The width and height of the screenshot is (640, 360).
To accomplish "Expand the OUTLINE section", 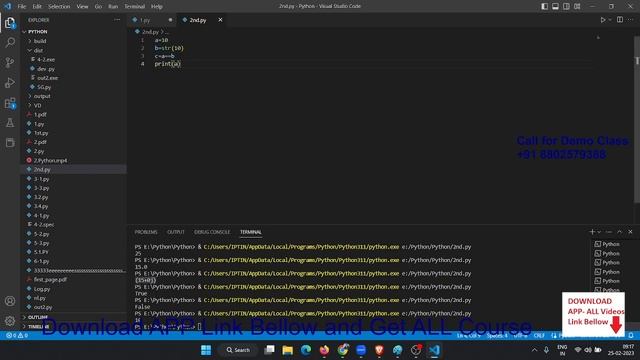I will click(73, 317).
